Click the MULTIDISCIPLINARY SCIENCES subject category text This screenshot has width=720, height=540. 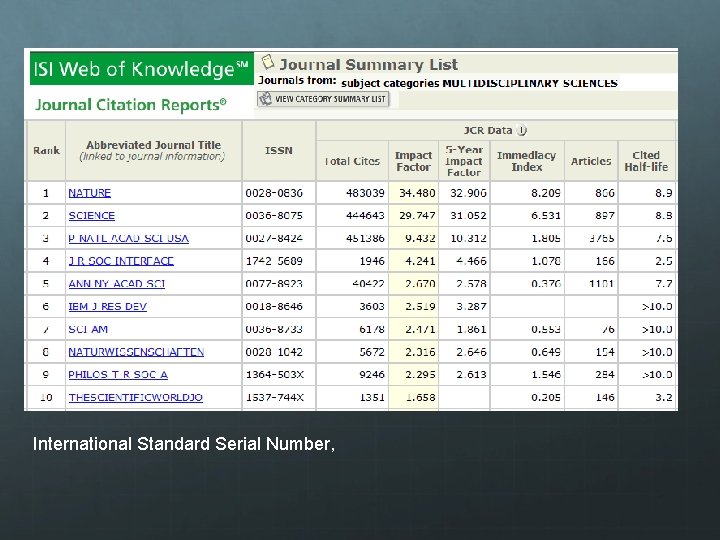(530, 84)
